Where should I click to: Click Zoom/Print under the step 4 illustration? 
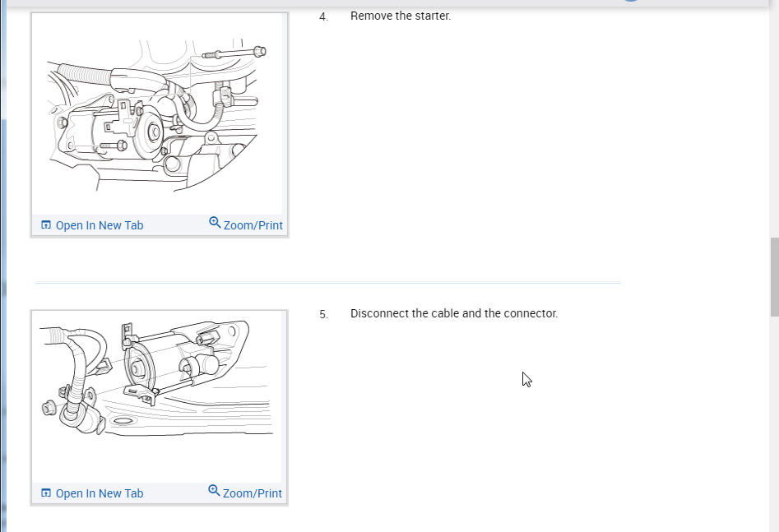tap(246, 224)
